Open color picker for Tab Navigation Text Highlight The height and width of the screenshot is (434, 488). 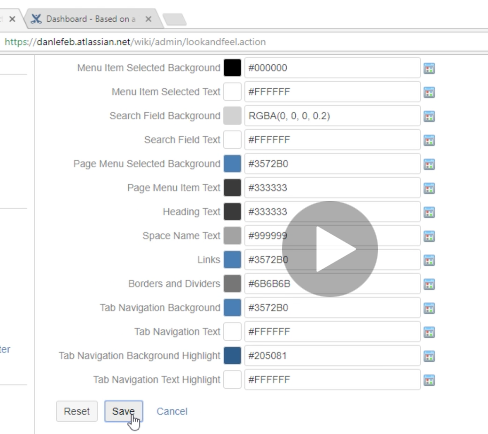pos(429,380)
